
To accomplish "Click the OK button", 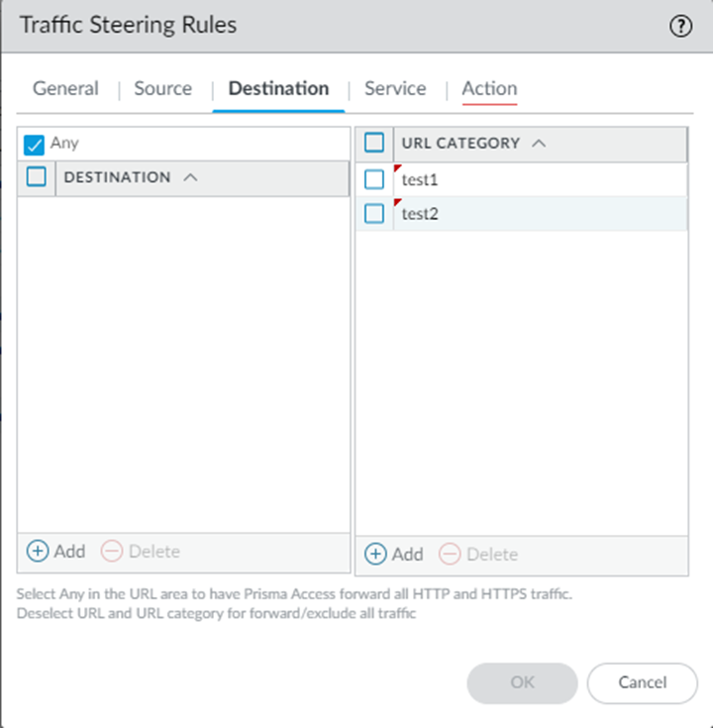I will [x=522, y=682].
